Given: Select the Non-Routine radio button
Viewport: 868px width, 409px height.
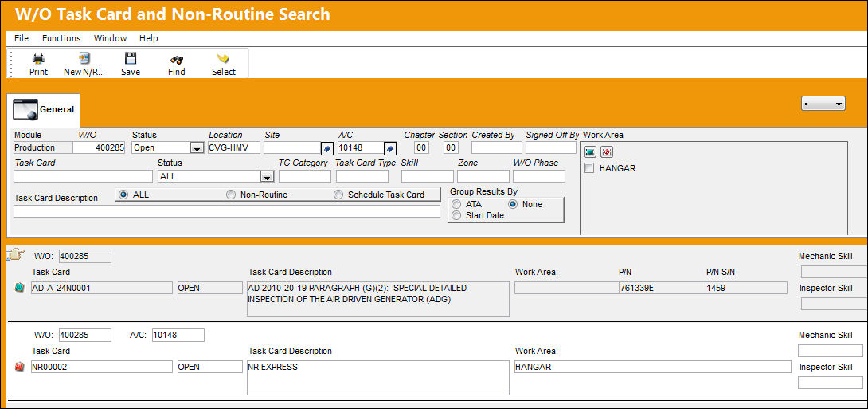Looking at the screenshot, I should pyautogui.click(x=231, y=195).
